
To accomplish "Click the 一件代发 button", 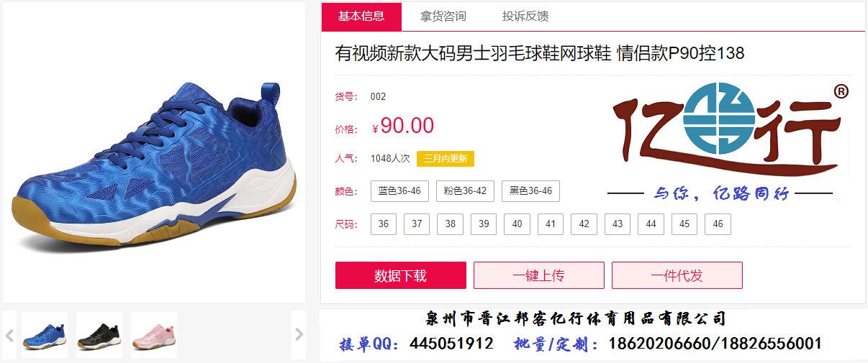I will coord(677,275).
